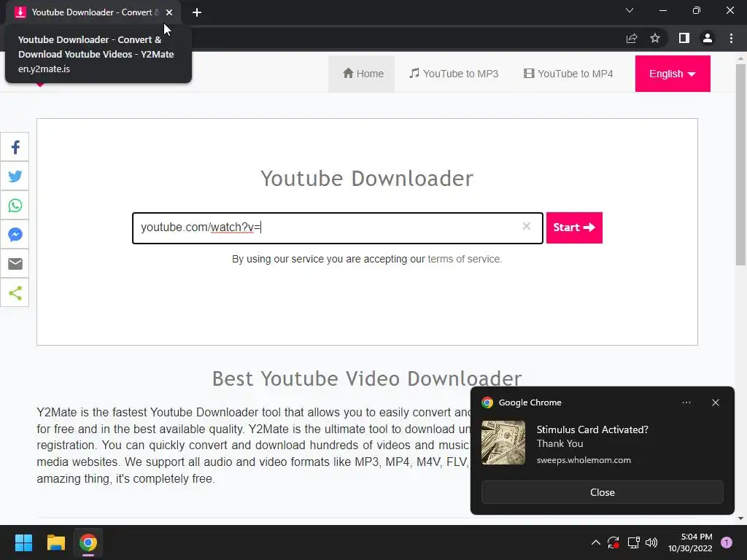Select the Youtube Downloader tab

pyautogui.click(x=94, y=12)
